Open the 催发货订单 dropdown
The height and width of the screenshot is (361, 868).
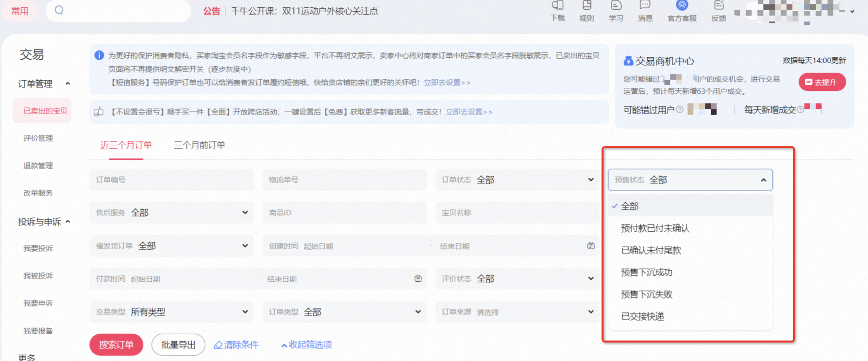point(171,246)
